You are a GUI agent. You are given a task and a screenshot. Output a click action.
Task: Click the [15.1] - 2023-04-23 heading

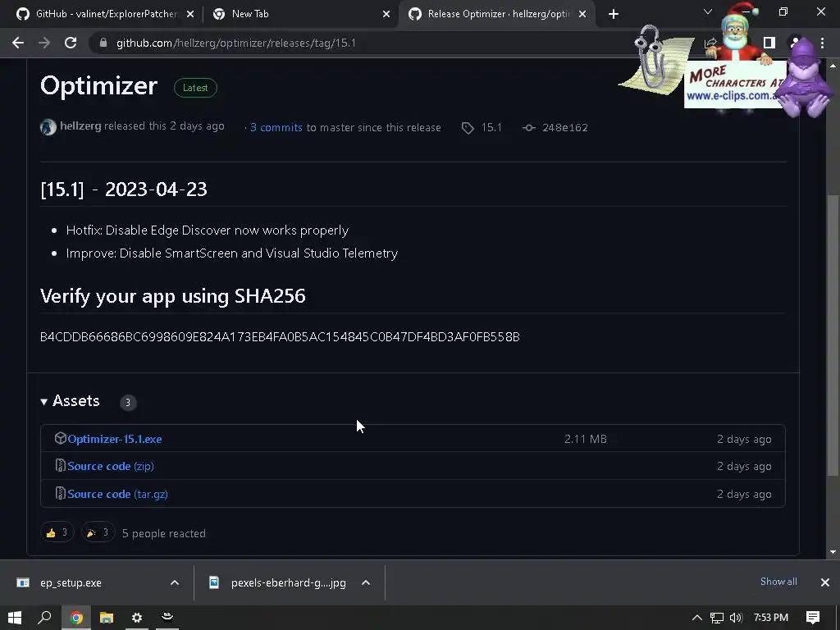point(124,189)
